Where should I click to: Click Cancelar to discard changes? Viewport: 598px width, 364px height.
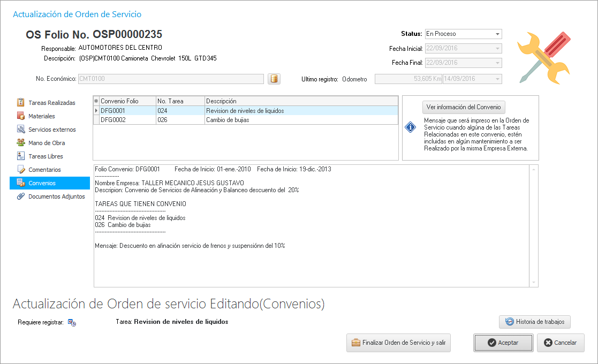[x=561, y=343]
